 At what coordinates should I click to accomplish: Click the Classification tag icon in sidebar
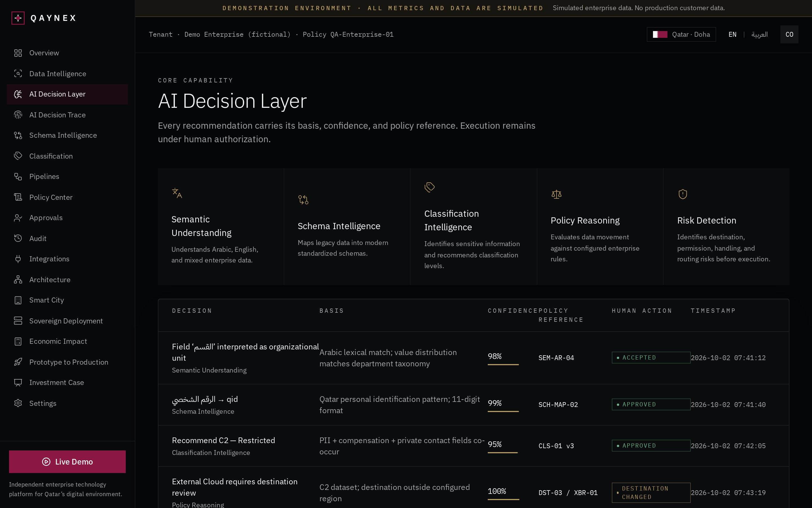(x=18, y=156)
